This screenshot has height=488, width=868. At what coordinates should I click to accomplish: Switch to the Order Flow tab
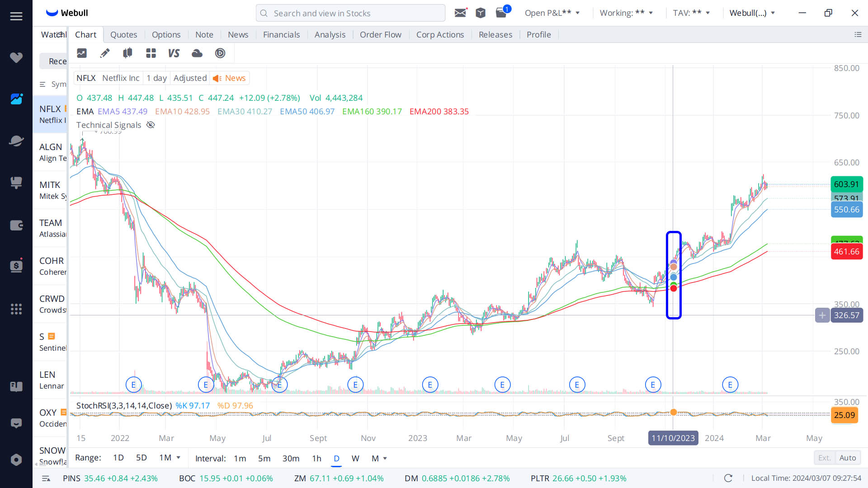[380, 35]
